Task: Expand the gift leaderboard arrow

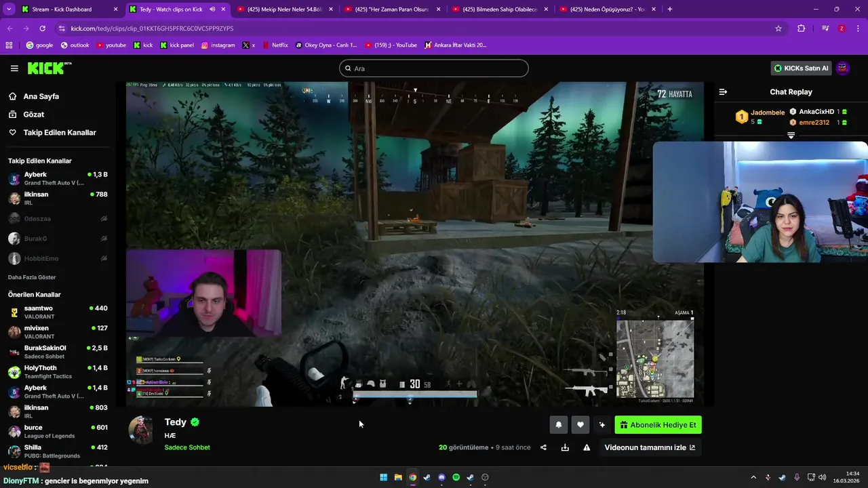Action: pyautogui.click(x=791, y=136)
